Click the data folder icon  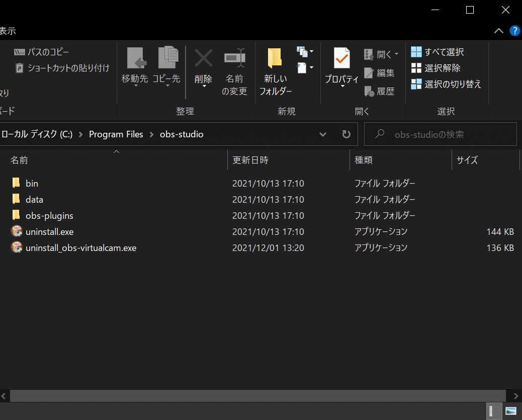[16, 199]
